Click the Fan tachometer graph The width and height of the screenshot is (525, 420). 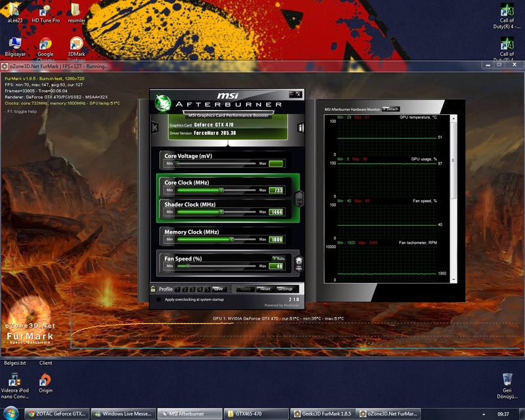(x=387, y=263)
